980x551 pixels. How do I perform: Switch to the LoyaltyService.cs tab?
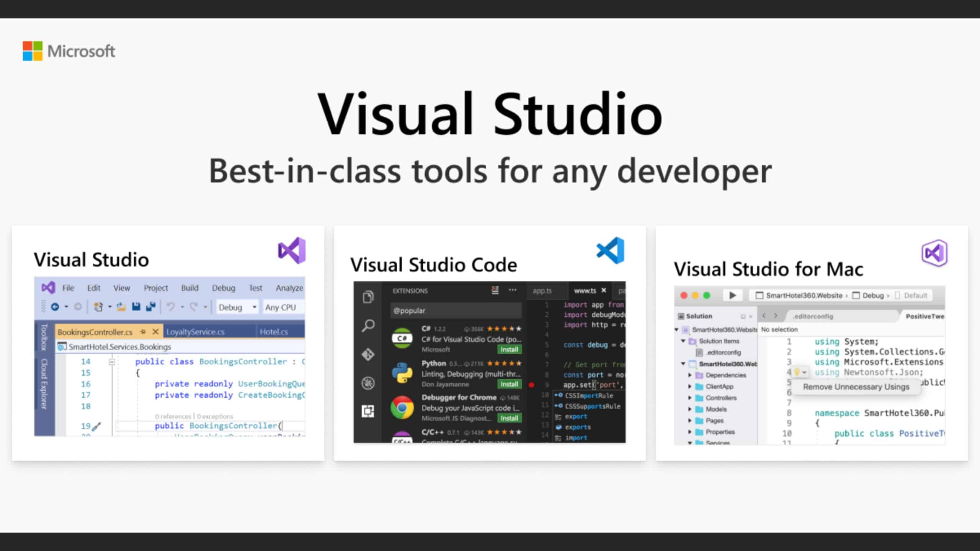[x=196, y=332]
